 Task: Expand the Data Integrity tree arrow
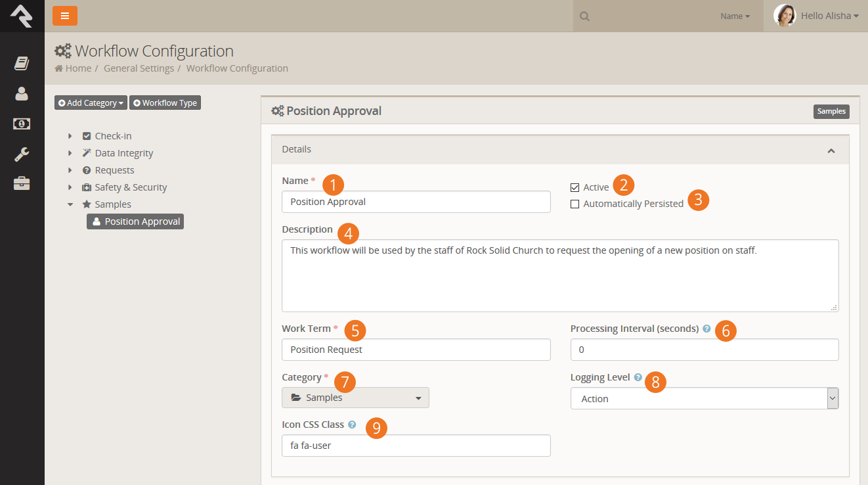pos(70,153)
